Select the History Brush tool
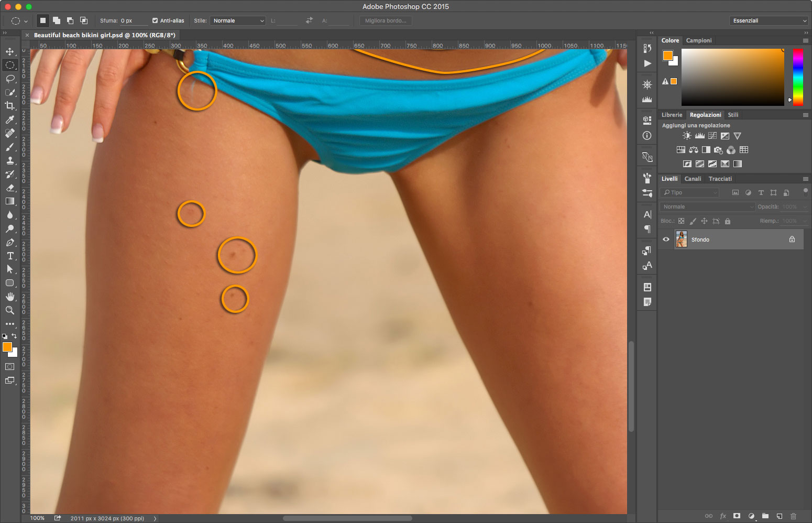Viewport: 812px width, 523px height. [x=10, y=174]
